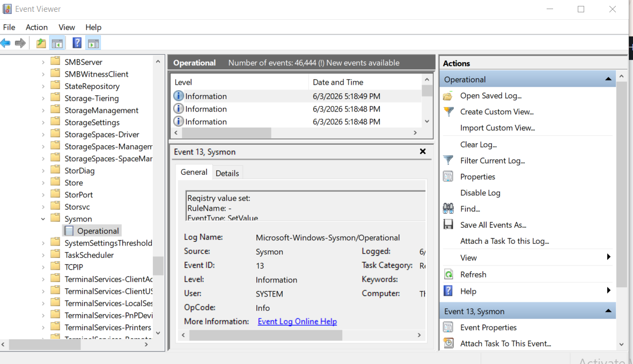Click Import Custom View... action
The image size is (633, 364).
(x=497, y=128)
